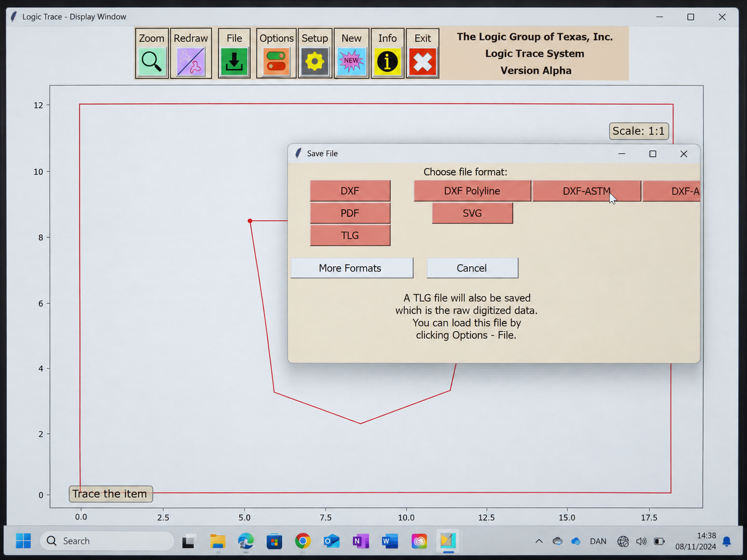Click the volume speaker icon
Screen dimensions: 747x560
click(x=641, y=541)
